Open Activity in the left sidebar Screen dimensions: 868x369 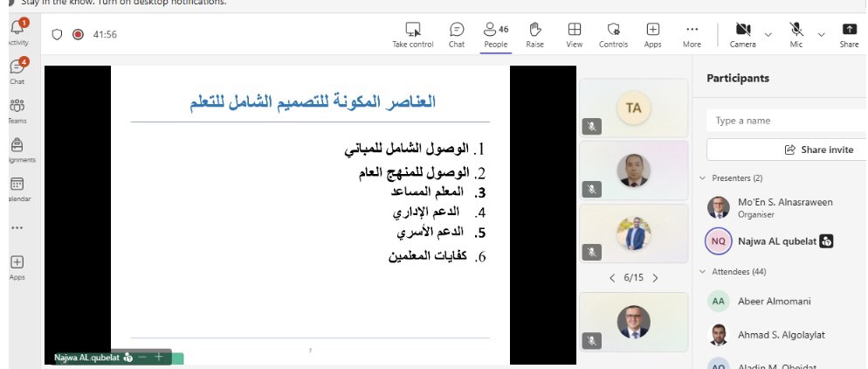tap(17, 32)
